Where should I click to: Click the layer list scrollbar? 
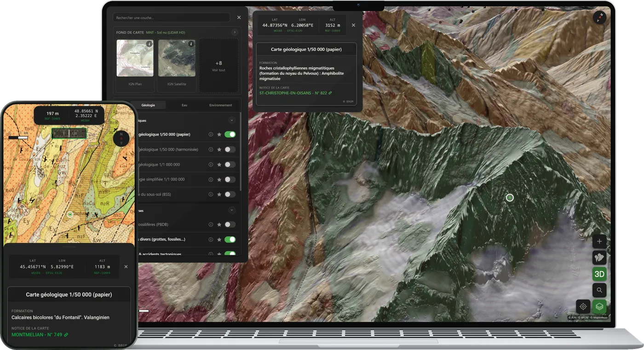pos(241,152)
